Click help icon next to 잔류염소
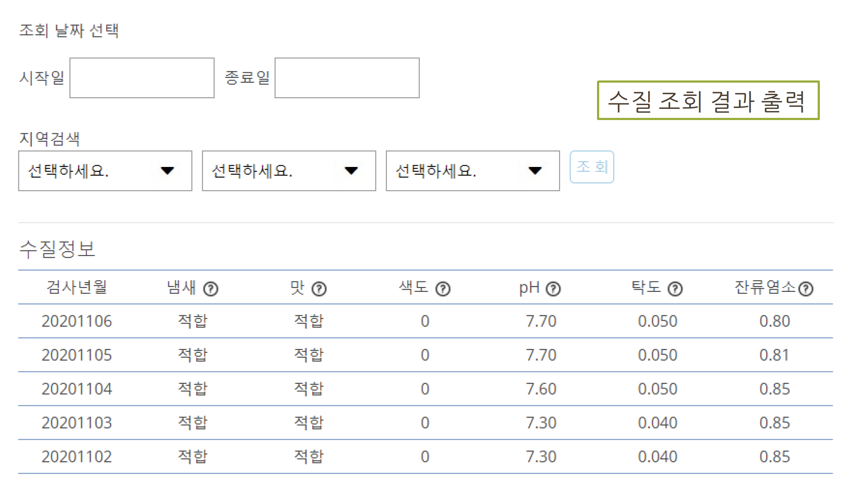The width and height of the screenshot is (868, 500). point(806,289)
